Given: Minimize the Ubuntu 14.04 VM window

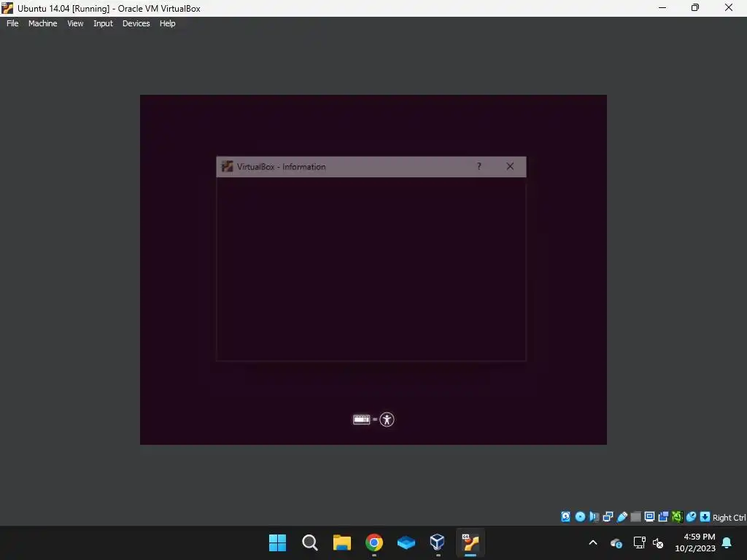Looking at the screenshot, I should tap(662, 7).
